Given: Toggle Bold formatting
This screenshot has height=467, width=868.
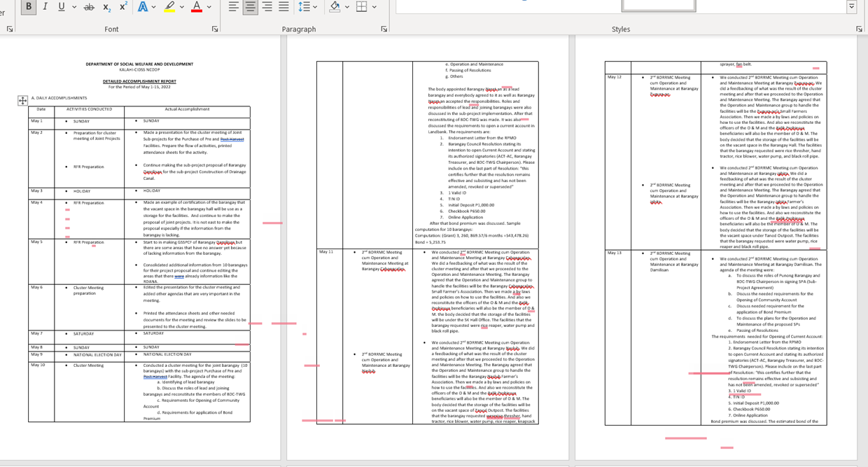Looking at the screenshot, I should pyautogui.click(x=29, y=6).
